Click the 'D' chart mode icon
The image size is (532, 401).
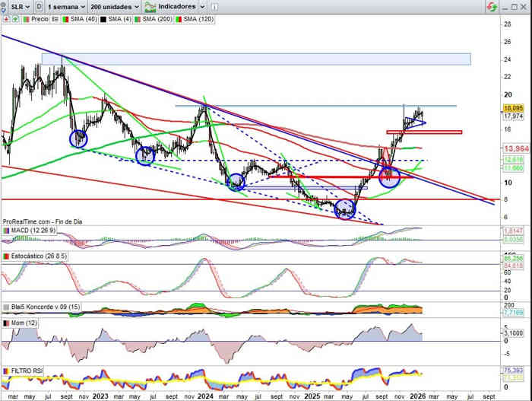point(39,5)
